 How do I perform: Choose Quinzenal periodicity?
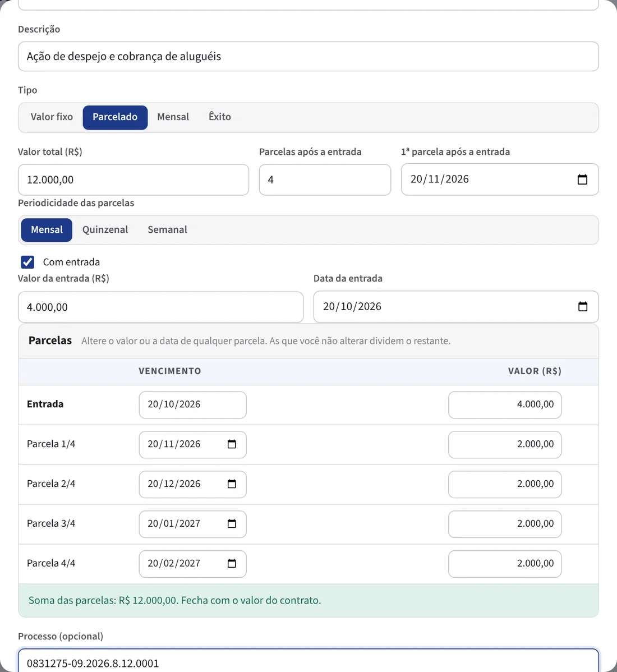click(105, 230)
